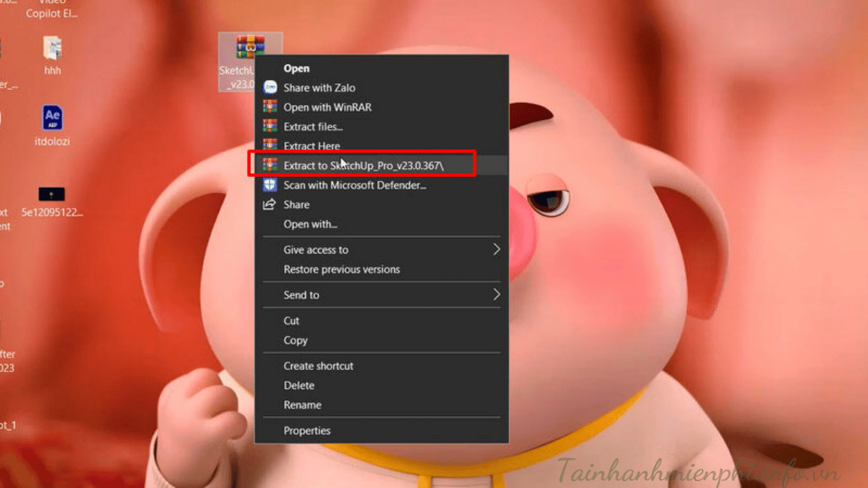
Task: Select Open with... menu entry
Action: point(310,224)
